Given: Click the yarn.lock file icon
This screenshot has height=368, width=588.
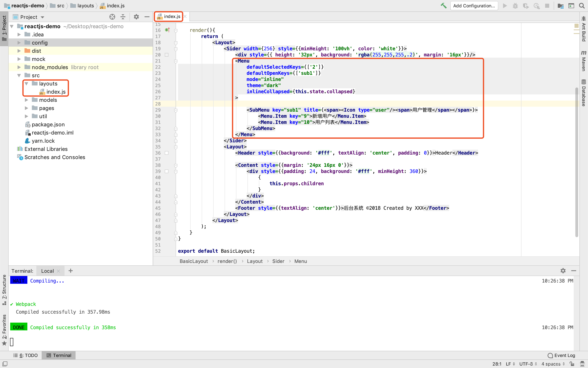Looking at the screenshot, I should coord(27,141).
